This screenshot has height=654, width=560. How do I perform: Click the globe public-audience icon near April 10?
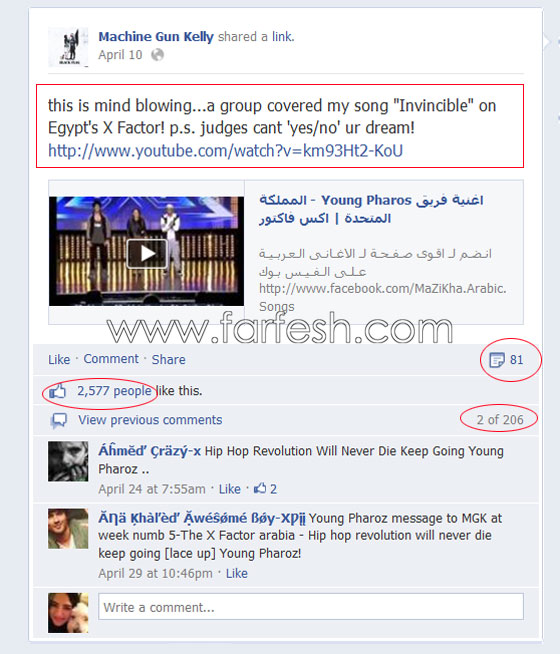click(157, 55)
